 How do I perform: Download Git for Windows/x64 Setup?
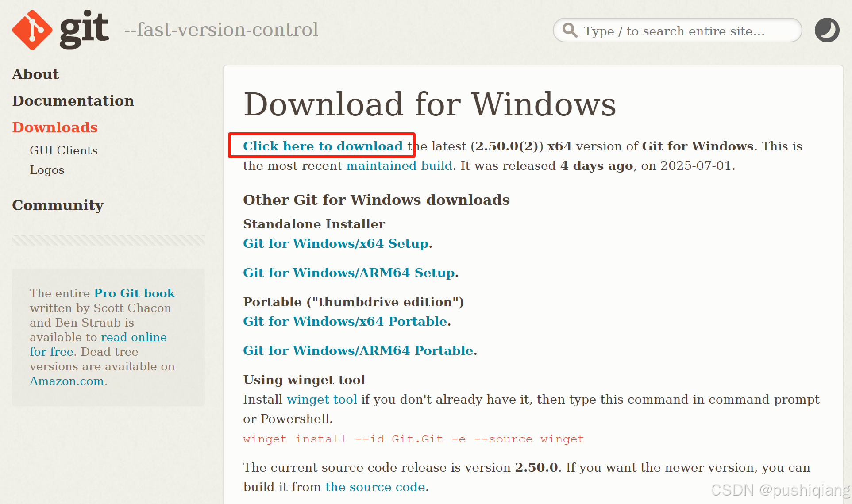pos(336,244)
